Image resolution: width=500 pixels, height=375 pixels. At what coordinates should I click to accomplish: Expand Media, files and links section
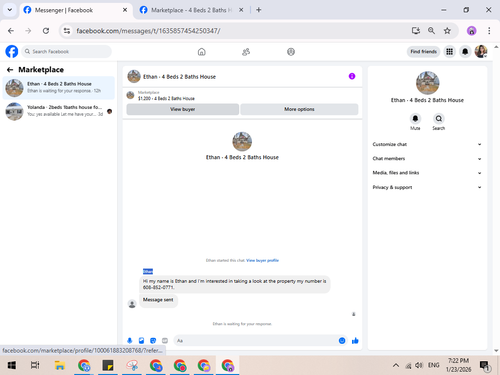(427, 173)
